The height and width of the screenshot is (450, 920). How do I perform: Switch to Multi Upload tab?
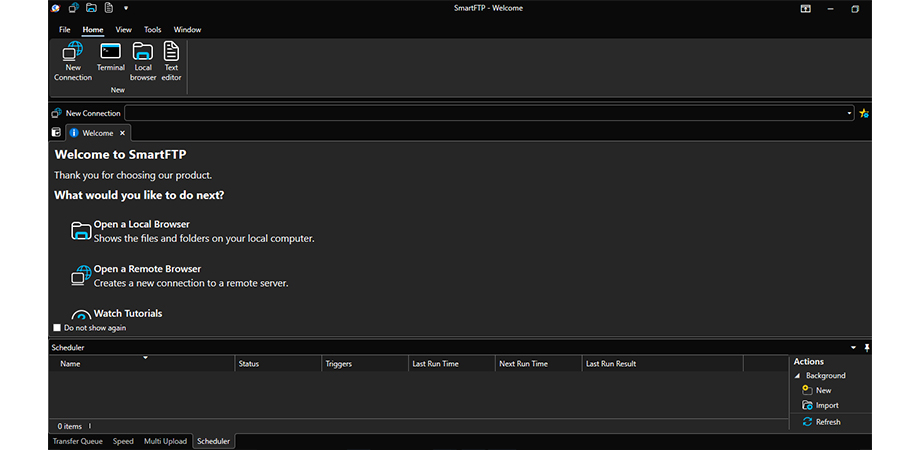click(x=165, y=441)
